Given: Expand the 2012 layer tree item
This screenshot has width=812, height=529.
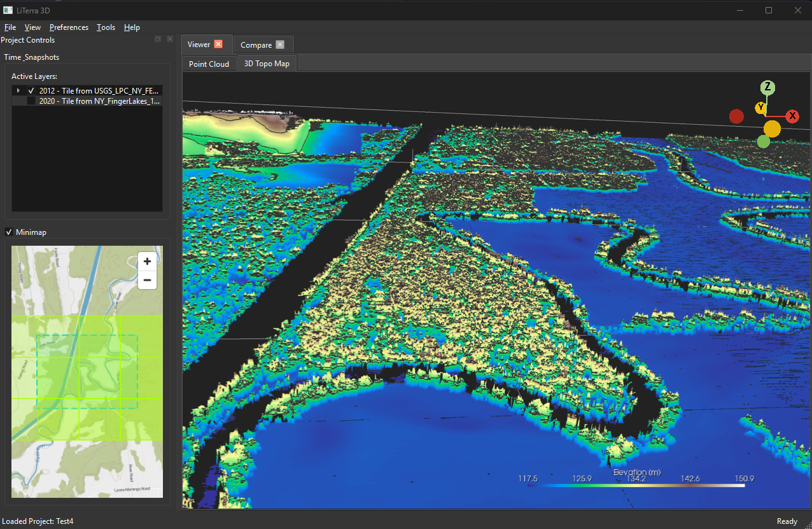Looking at the screenshot, I should tap(18, 90).
